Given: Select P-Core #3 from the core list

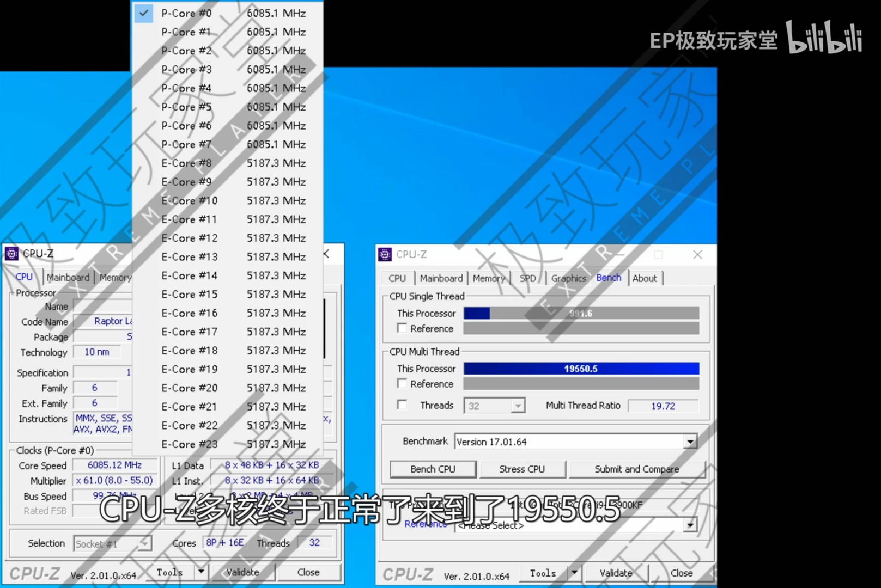Looking at the screenshot, I should tap(228, 70).
